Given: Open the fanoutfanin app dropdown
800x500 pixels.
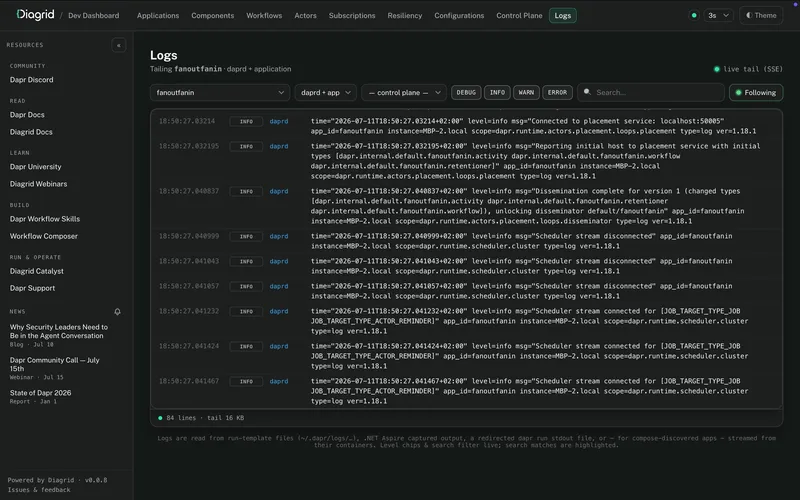Looking at the screenshot, I should pos(220,92).
